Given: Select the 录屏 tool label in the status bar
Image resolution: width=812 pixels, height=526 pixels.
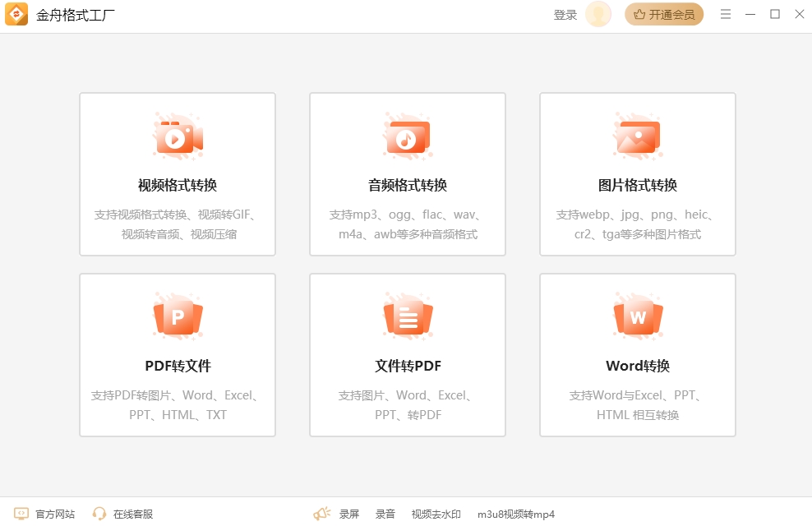Looking at the screenshot, I should 348,513.
